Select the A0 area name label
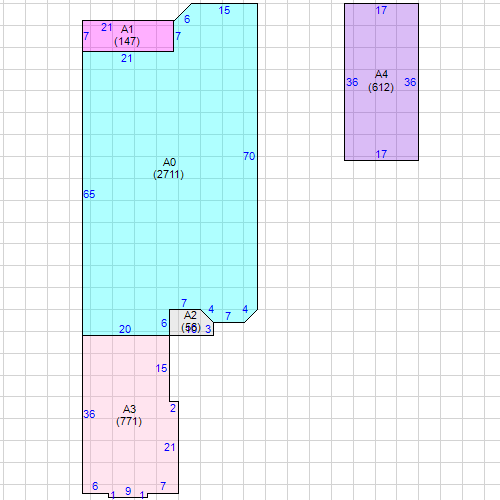This screenshot has width=500, height=500. click(169, 162)
